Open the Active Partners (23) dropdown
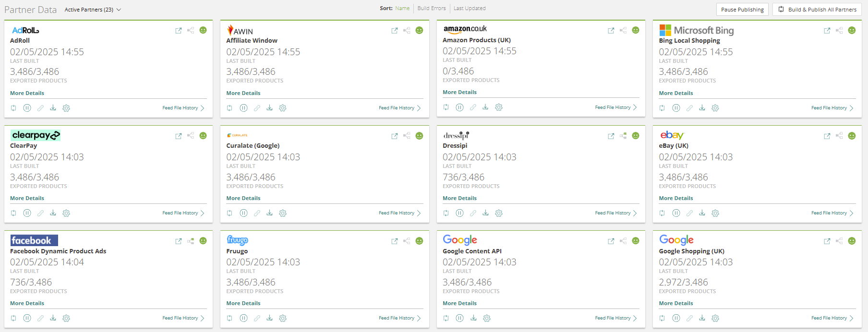 93,10
